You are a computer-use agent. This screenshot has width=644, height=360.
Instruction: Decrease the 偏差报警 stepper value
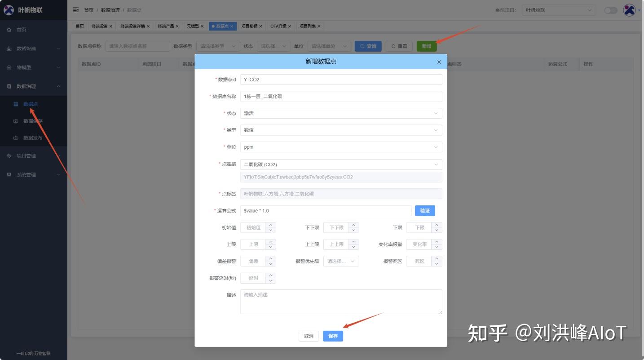[x=270, y=264]
